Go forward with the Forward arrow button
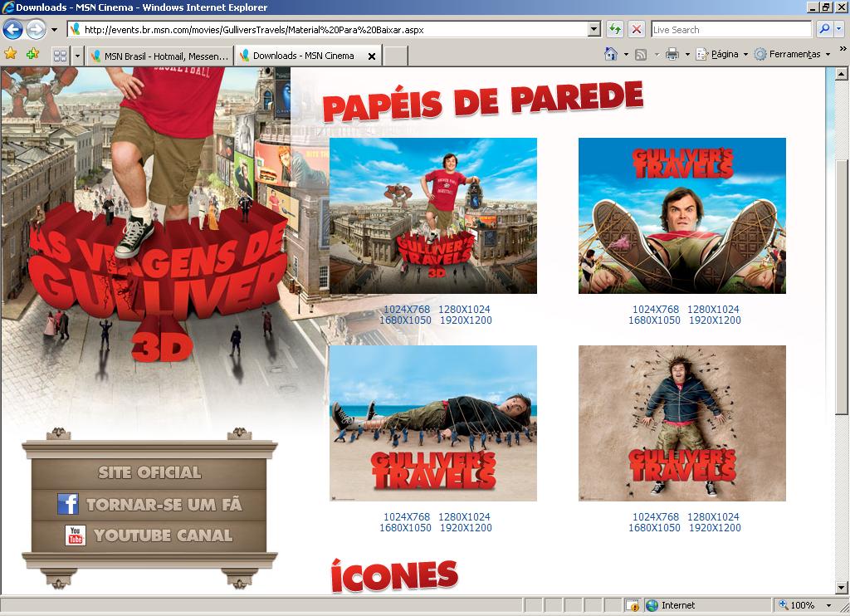The width and height of the screenshot is (850, 616). (36, 29)
